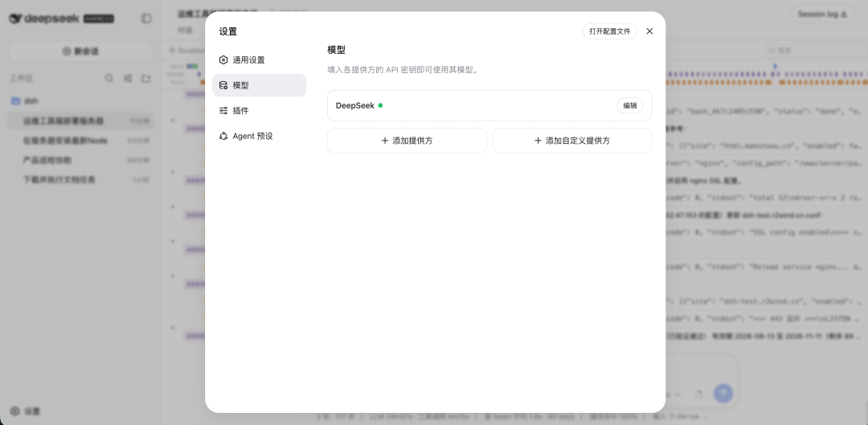868x425 pixels.
Task: Select the 模型 settings section
Action: click(259, 85)
